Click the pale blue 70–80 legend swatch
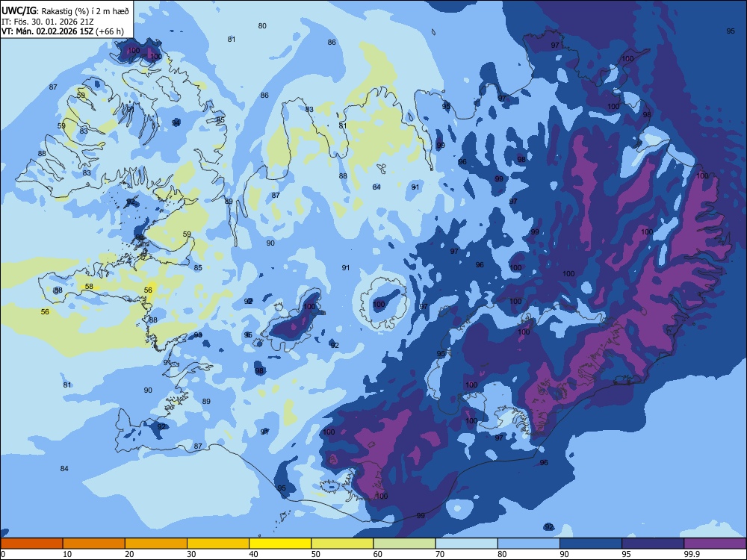Viewport: 747px width, 560px height. tap(466, 544)
